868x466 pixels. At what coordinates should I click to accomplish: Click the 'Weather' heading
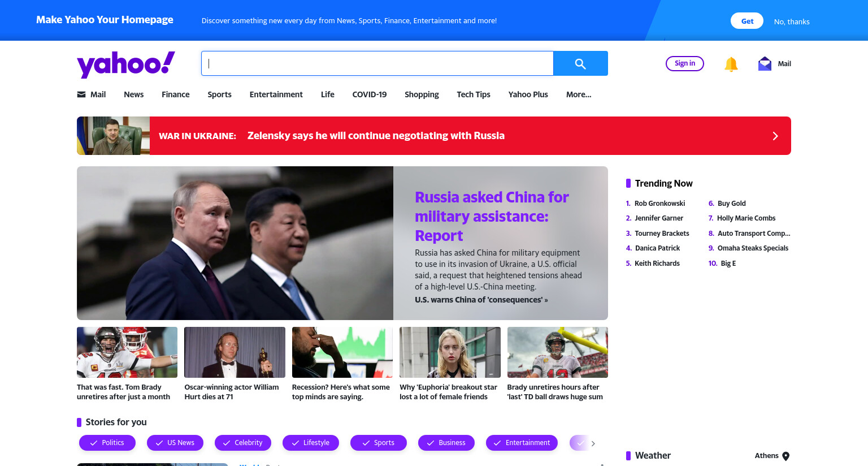(x=653, y=456)
